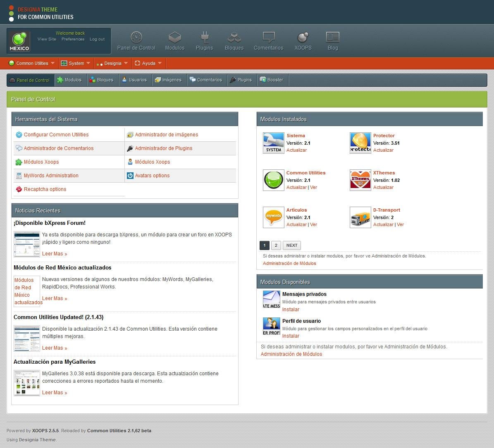This screenshot has width=494, height=448.
Task: Open the Administrador de imágenes picture icon
Action: [x=131, y=135]
